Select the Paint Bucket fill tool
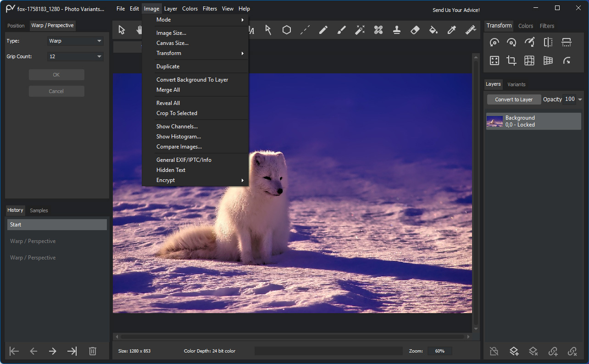Image resolution: width=589 pixels, height=364 pixels. pos(433,30)
